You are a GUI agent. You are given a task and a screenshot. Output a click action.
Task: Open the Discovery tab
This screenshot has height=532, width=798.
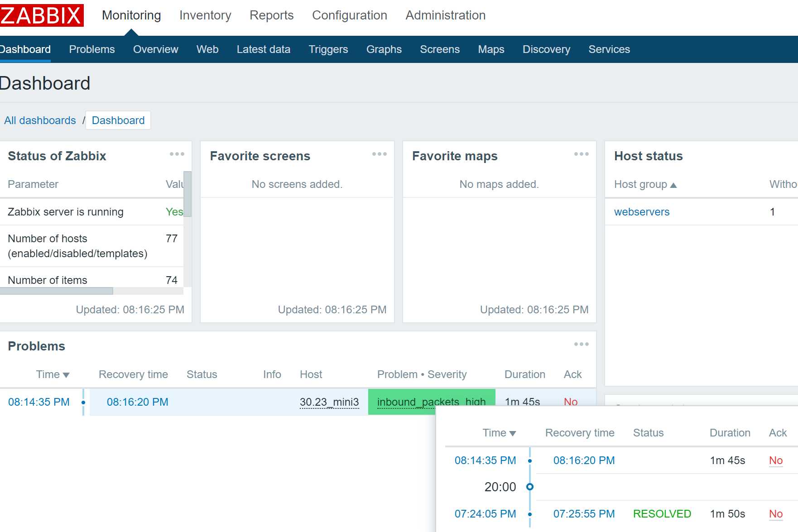(546, 49)
